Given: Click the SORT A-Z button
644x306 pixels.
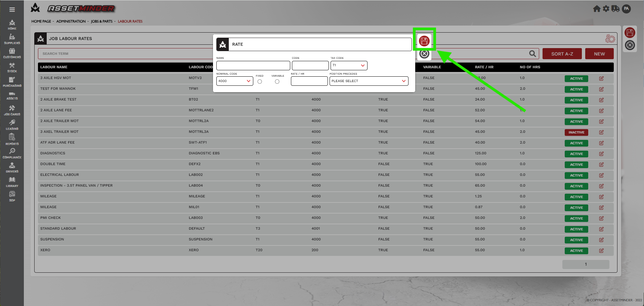Looking at the screenshot, I should click(562, 54).
